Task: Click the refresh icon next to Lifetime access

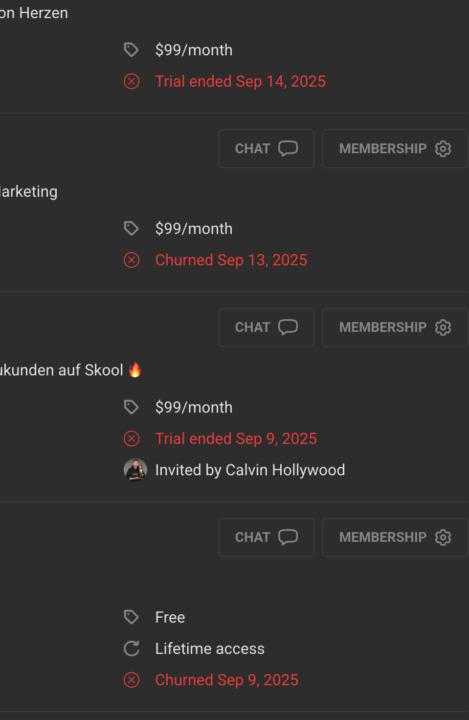Action: click(x=131, y=649)
